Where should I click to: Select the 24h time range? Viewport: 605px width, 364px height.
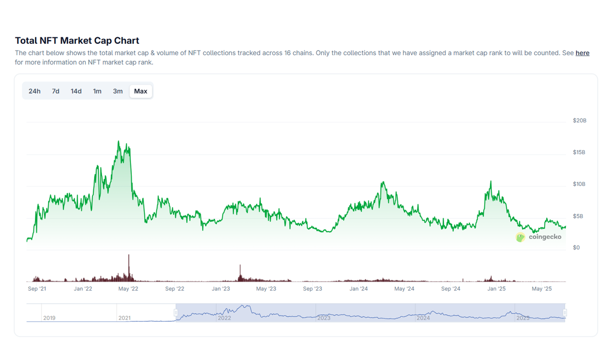[35, 91]
